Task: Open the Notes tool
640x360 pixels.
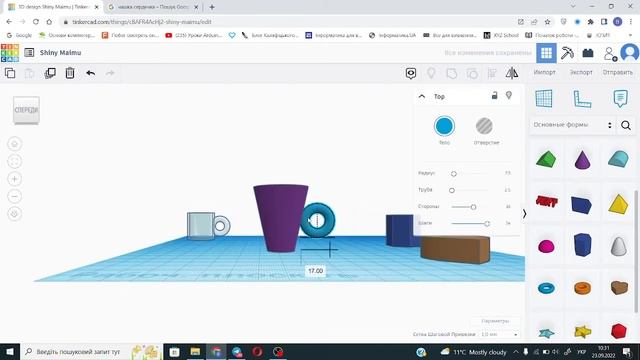Action: tap(620, 99)
